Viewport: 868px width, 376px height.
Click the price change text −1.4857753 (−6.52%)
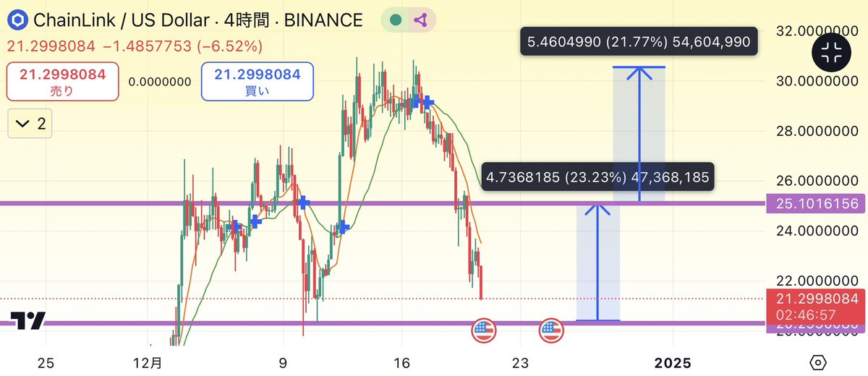click(x=183, y=47)
